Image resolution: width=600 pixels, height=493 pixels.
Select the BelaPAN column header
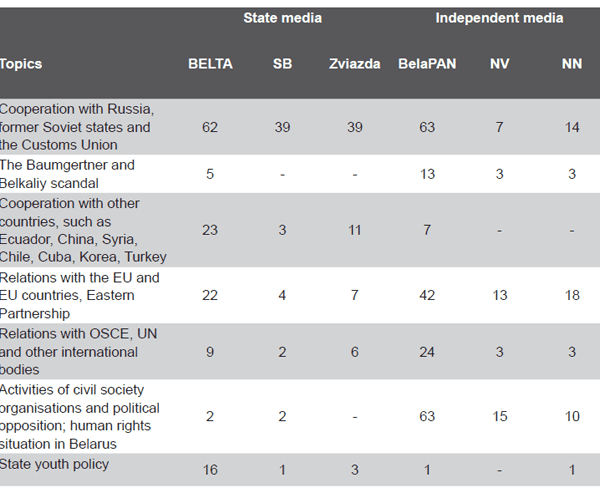tap(427, 64)
